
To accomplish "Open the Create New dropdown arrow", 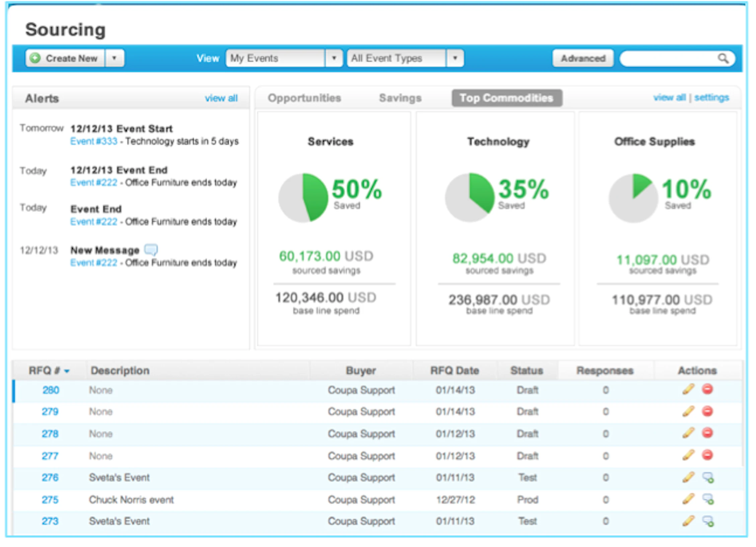I will 114,58.
